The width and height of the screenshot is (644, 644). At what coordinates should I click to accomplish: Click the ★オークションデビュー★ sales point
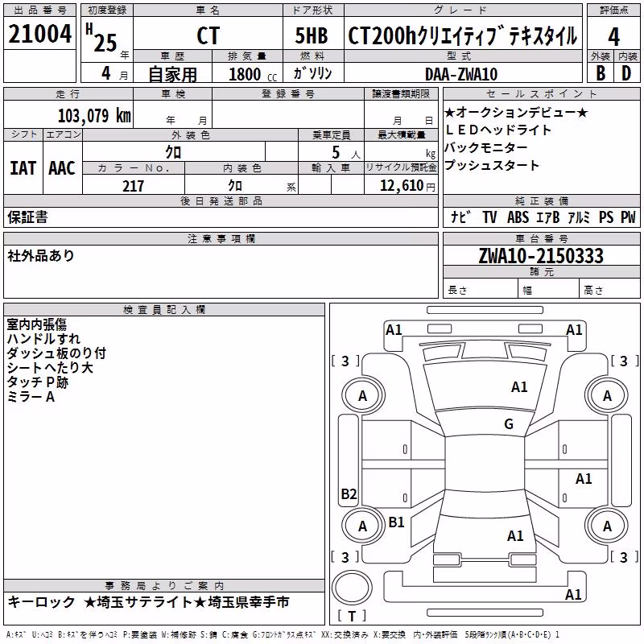(x=516, y=112)
